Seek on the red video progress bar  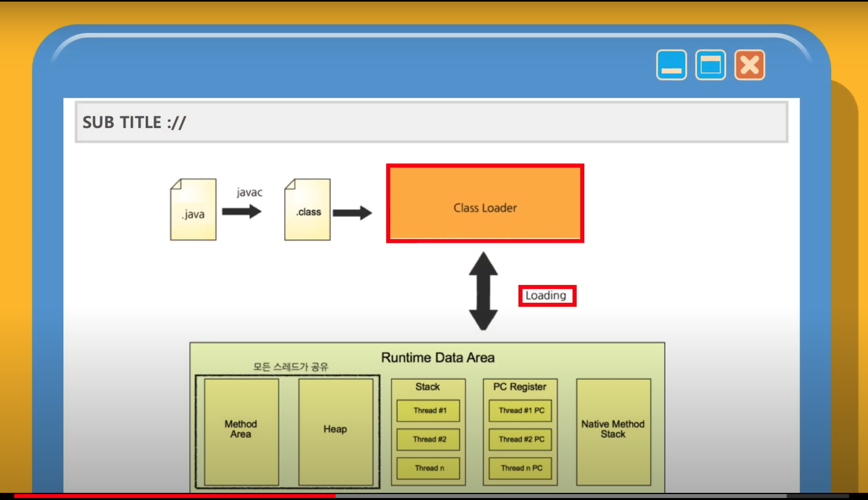pyautogui.click(x=174, y=496)
